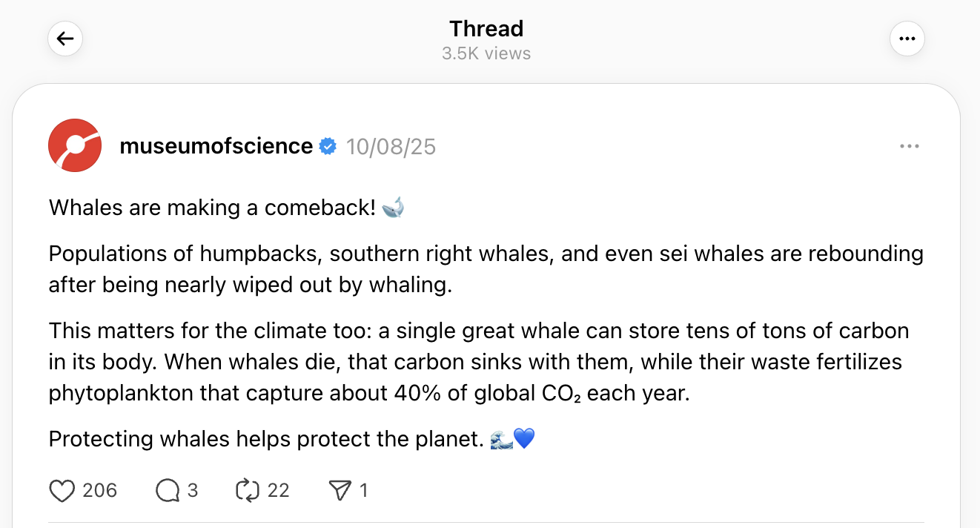View the 206 likes count
Viewport: 980px width, 528px height.
click(x=100, y=490)
